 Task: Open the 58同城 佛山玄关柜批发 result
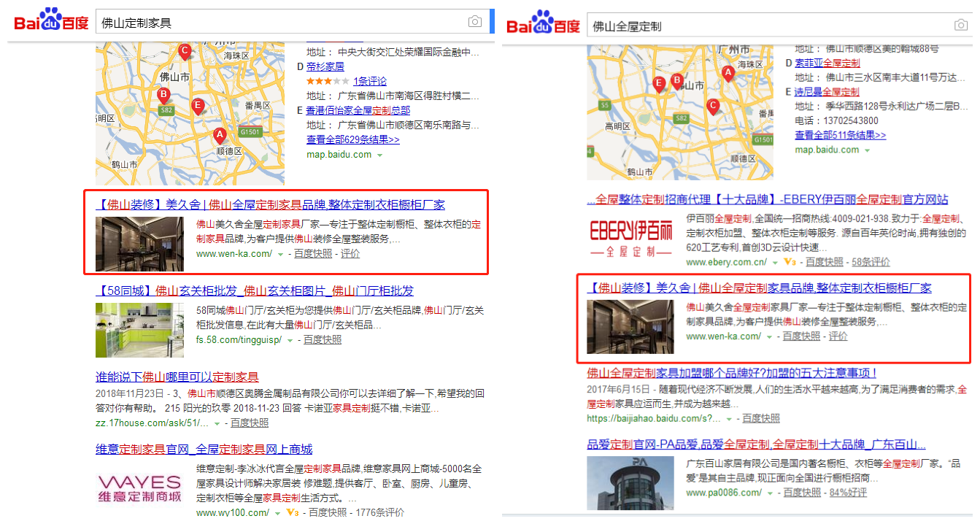pyautogui.click(x=255, y=291)
